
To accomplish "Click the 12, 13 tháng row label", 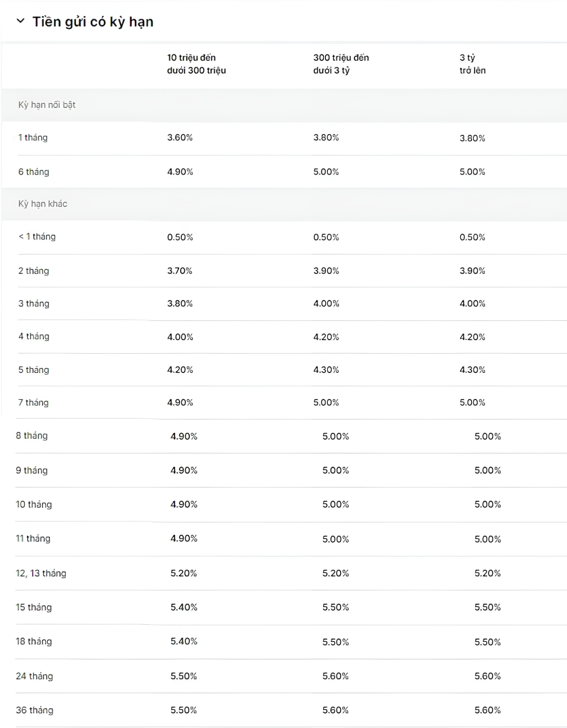I will pyautogui.click(x=41, y=573).
